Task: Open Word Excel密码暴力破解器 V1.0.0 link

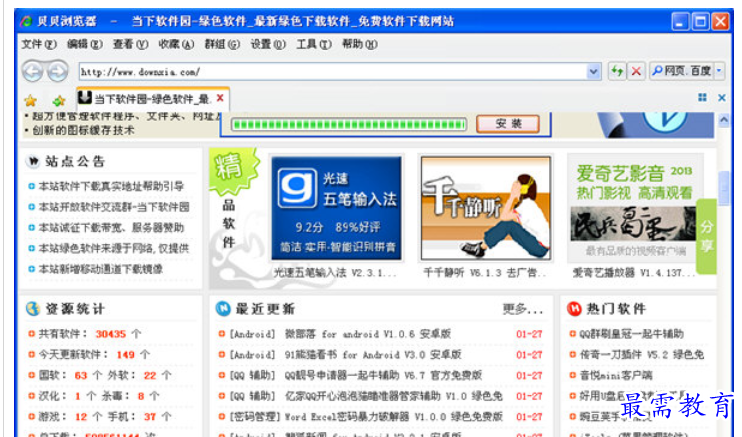Action: tap(393, 417)
